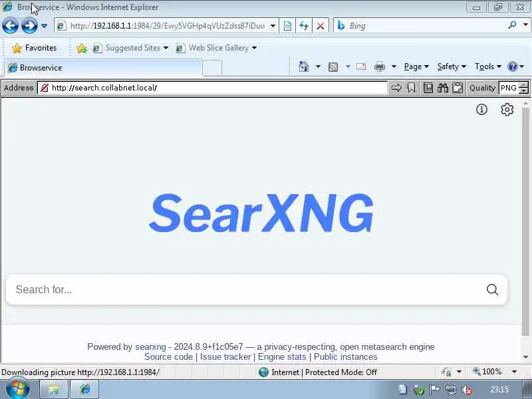Open the Source code link
This screenshot has height=399, width=532.
tap(168, 357)
